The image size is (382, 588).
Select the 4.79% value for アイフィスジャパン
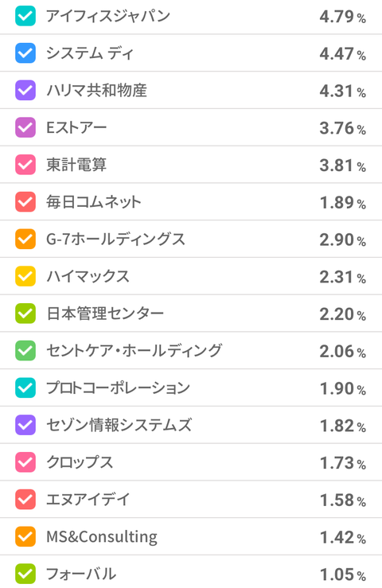coord(342,17)
